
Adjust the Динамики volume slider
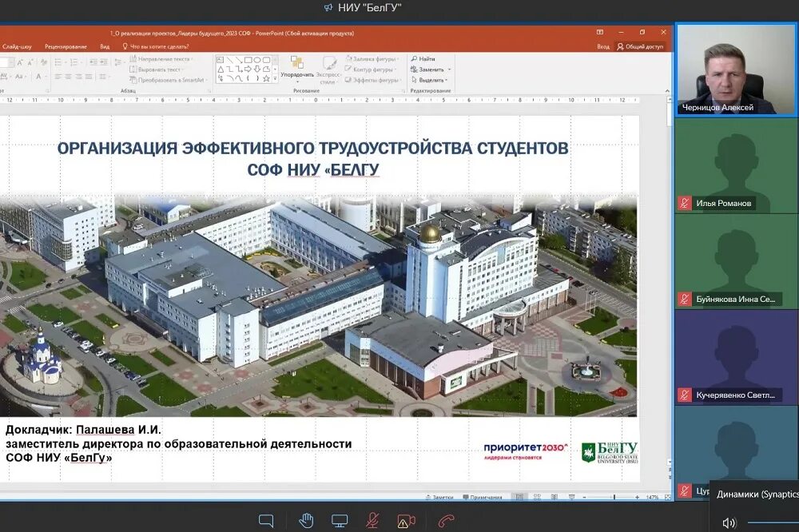(772, 522)
